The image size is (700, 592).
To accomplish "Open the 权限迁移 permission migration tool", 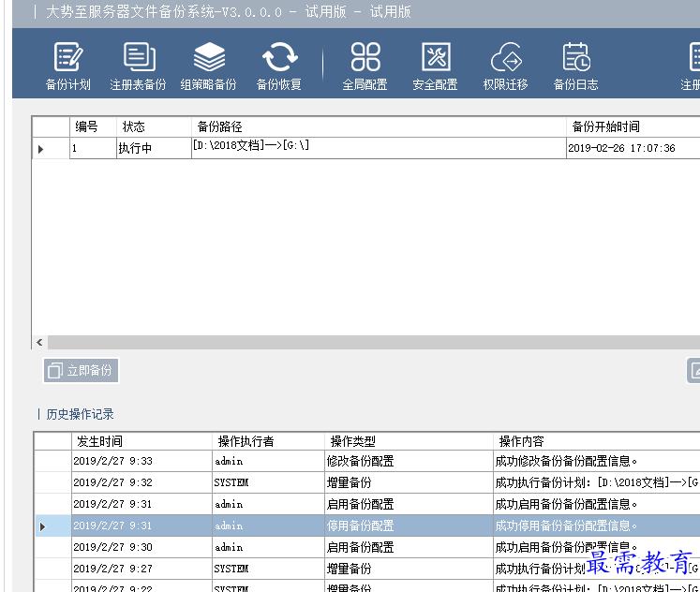I will click(505, 66).
